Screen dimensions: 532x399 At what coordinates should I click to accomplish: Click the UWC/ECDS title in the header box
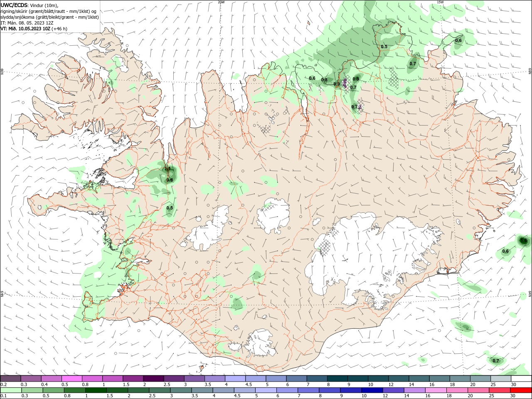(14, 5)
